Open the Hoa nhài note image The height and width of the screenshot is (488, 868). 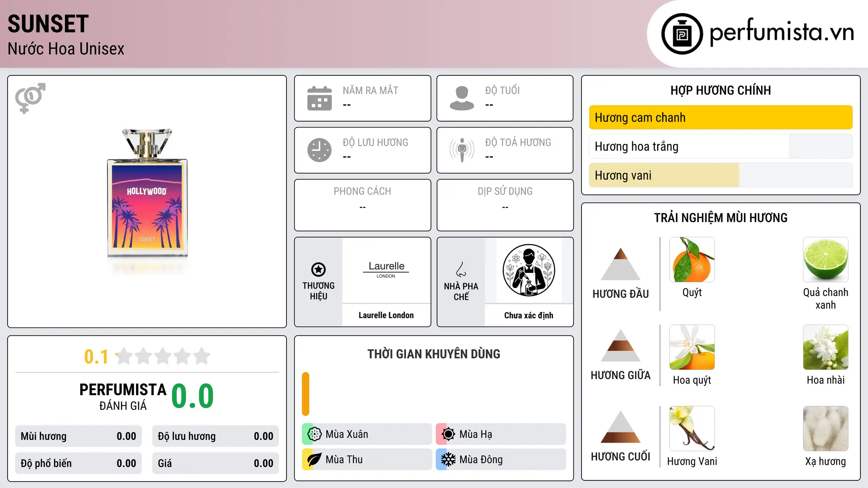826,347
